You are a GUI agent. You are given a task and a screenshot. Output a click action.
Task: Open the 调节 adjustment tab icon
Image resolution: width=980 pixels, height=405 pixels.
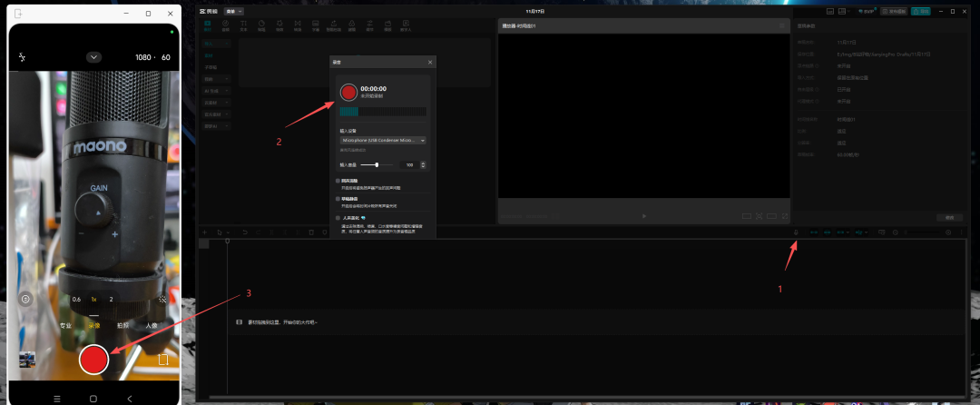point(370,25)
